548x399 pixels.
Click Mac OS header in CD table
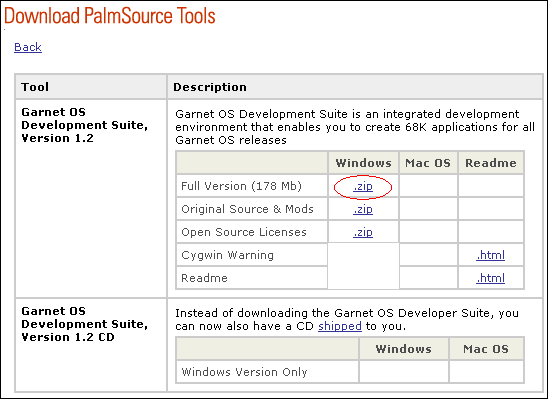(486, 349)
